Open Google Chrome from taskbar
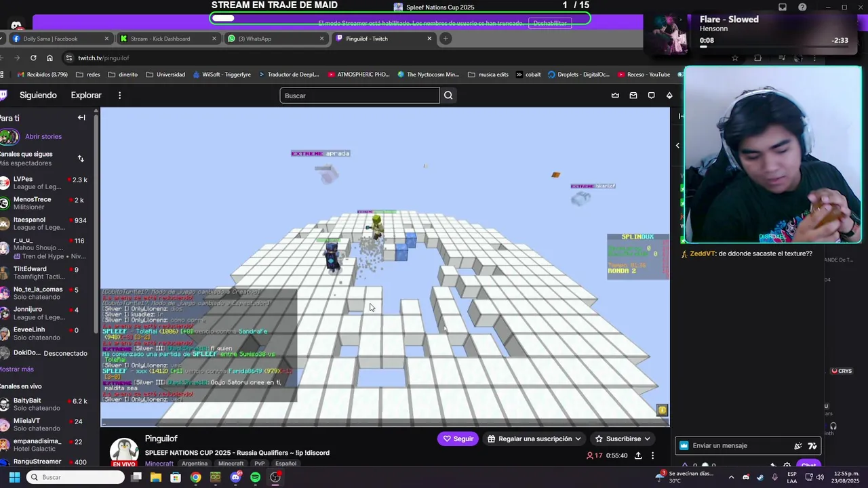The width and height of the screenshot is (868, 488). coord(195,477)
